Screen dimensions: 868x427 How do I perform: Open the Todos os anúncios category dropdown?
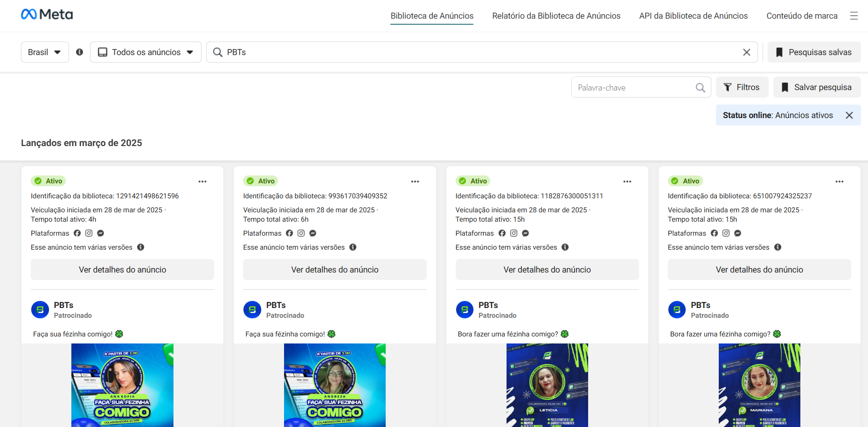coord(146,52)
